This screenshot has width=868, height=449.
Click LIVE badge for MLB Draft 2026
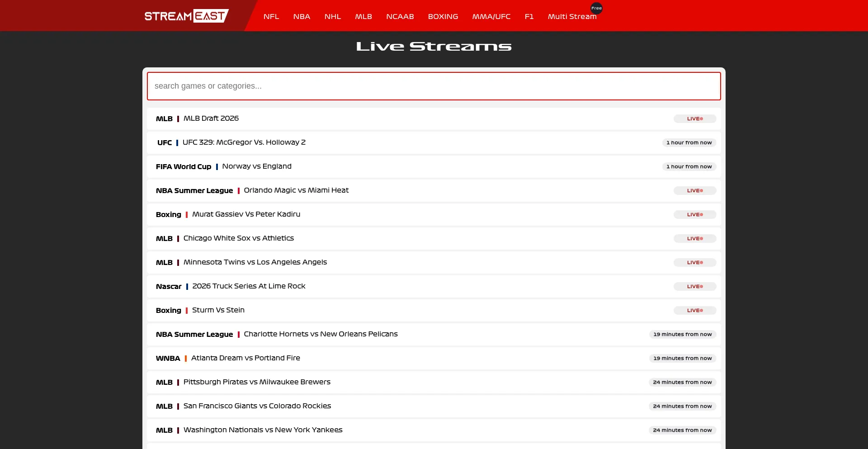click(695, 118)
